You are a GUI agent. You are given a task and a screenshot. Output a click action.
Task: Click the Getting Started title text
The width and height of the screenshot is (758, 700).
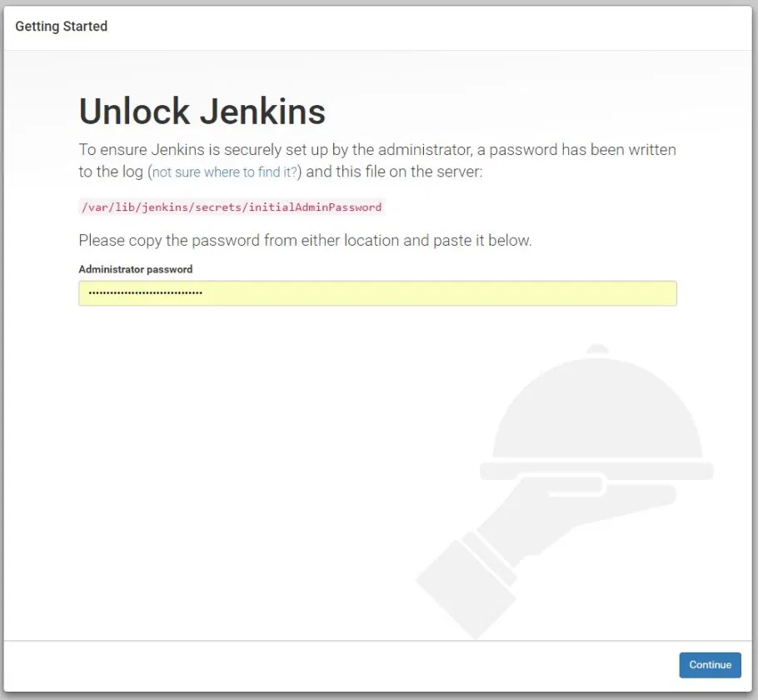(62, 26)
